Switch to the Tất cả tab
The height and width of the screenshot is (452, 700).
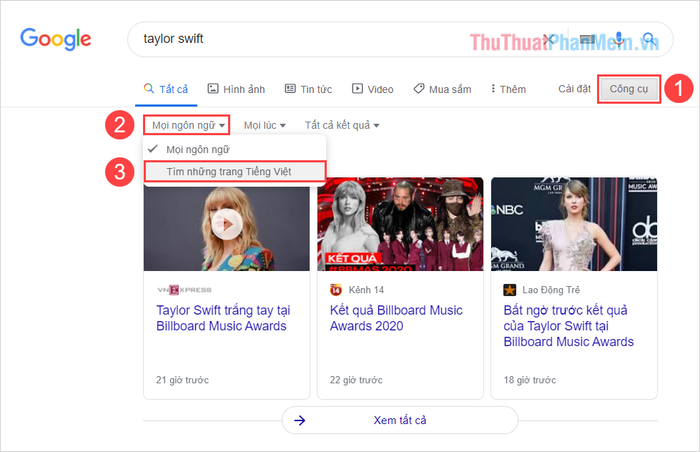pyautogui.click(x=166, y=89)
